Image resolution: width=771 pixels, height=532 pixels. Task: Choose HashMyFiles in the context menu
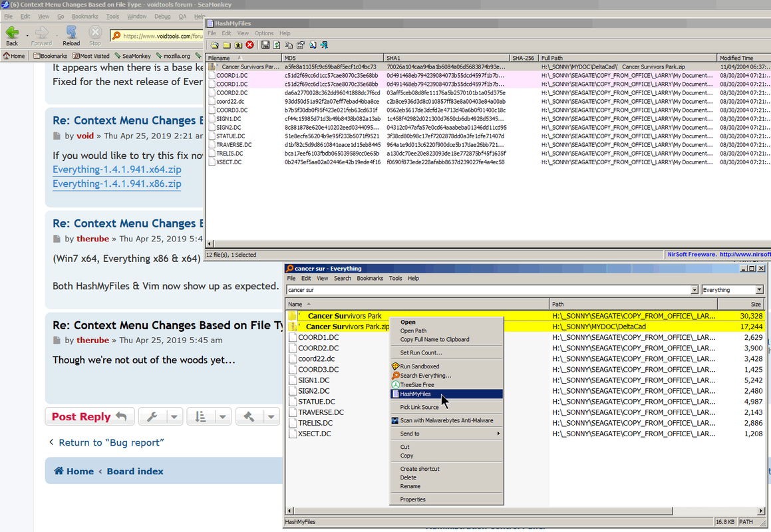tap(446, 394)
